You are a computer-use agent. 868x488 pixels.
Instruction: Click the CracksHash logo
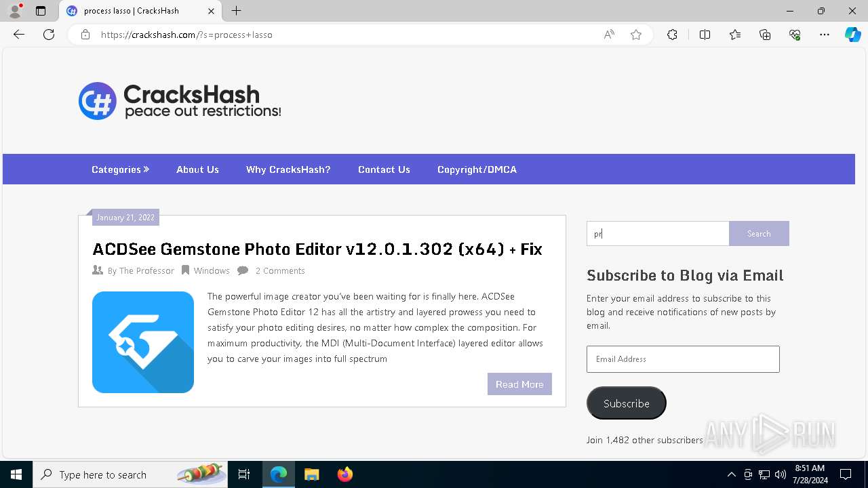click(x=180, y=101)
